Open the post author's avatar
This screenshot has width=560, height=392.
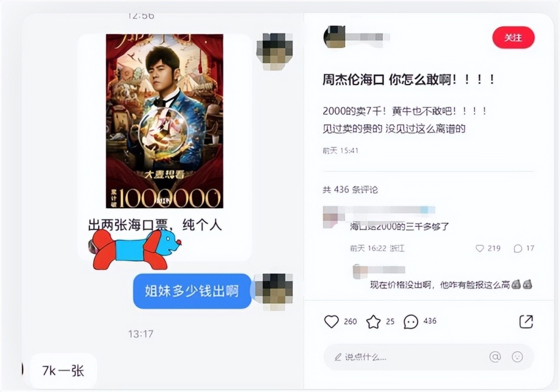tap(334, 36)
